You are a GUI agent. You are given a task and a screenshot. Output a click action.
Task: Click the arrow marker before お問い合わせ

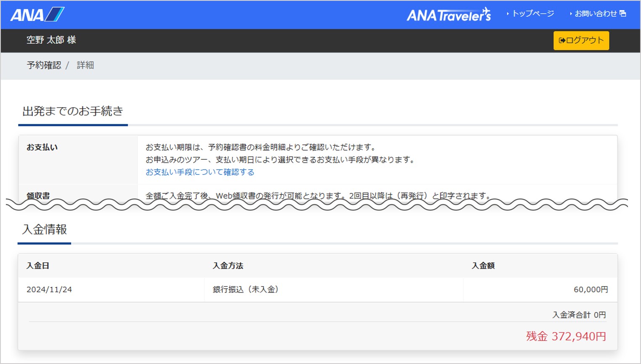pos(570,13)
